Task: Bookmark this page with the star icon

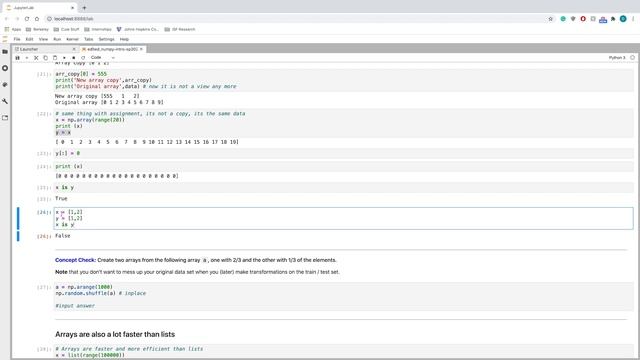Action: pyautogui.click(x=550, y=19)
